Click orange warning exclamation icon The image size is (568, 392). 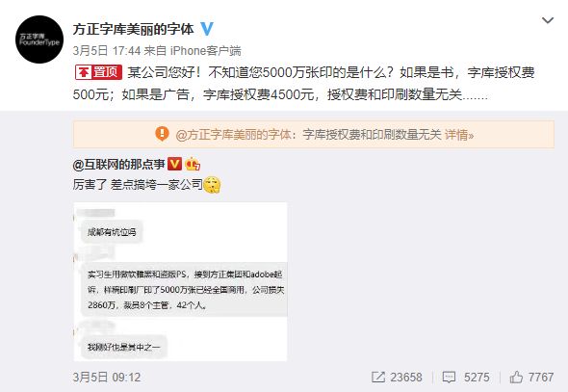point(162,134)
